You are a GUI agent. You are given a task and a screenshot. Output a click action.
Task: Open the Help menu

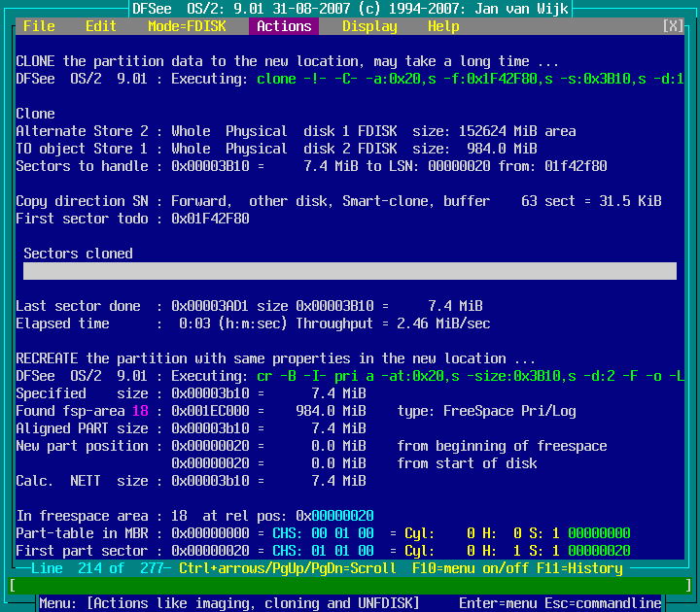443,26
